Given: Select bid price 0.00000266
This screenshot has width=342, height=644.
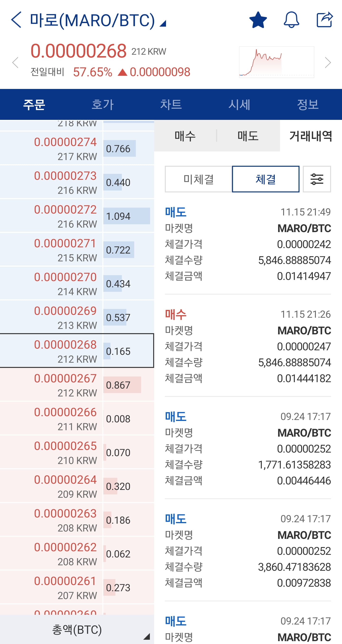Looking at the screenshot, I should point(51,418).
